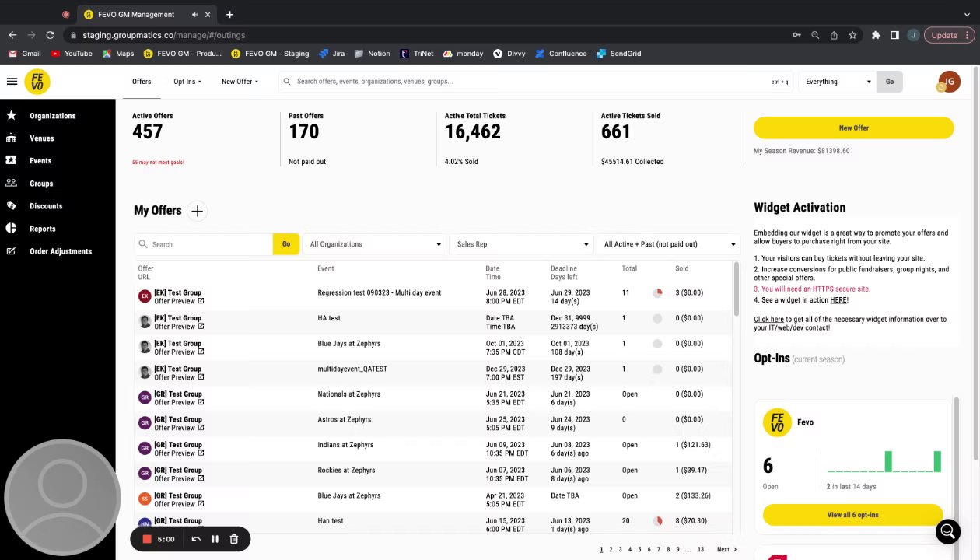The height and width of the screenshot is (560, 980).
Task: Stop the screen recording
Action: (146, 539)
